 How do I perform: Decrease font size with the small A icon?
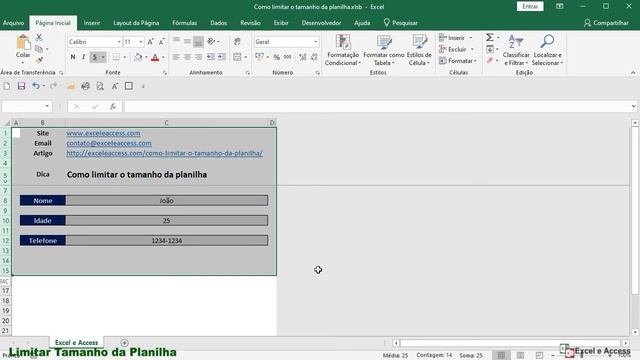tap(162, 42)
